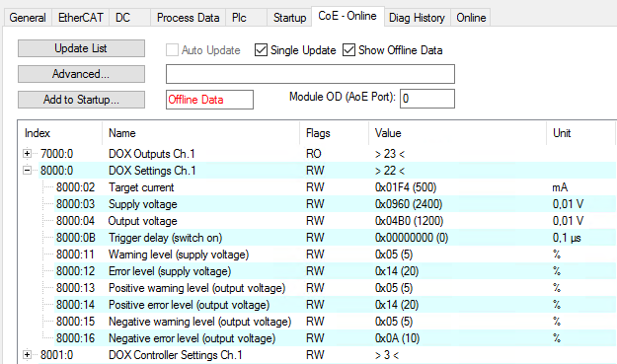Open the Diag History tab
617x364 pixels.
coord(418,18)
